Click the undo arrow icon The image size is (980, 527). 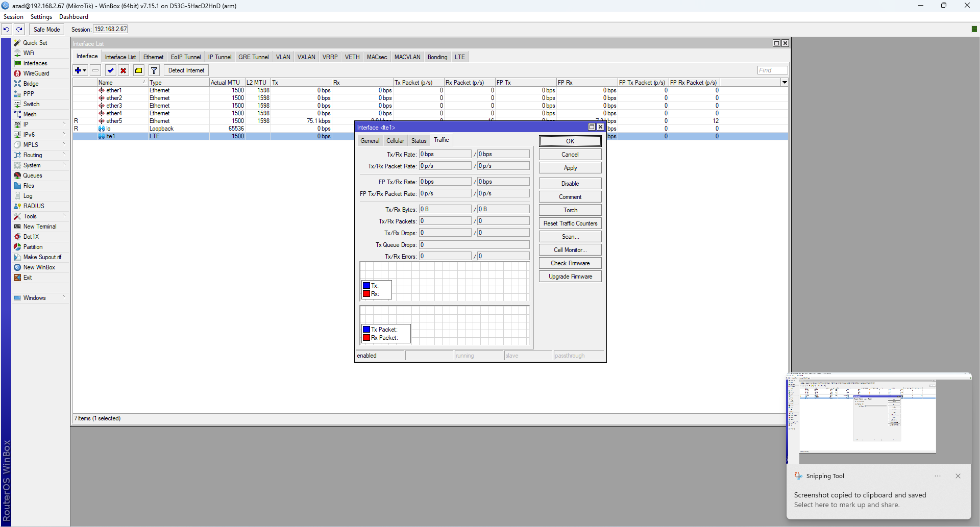click(x=6, y=29)
